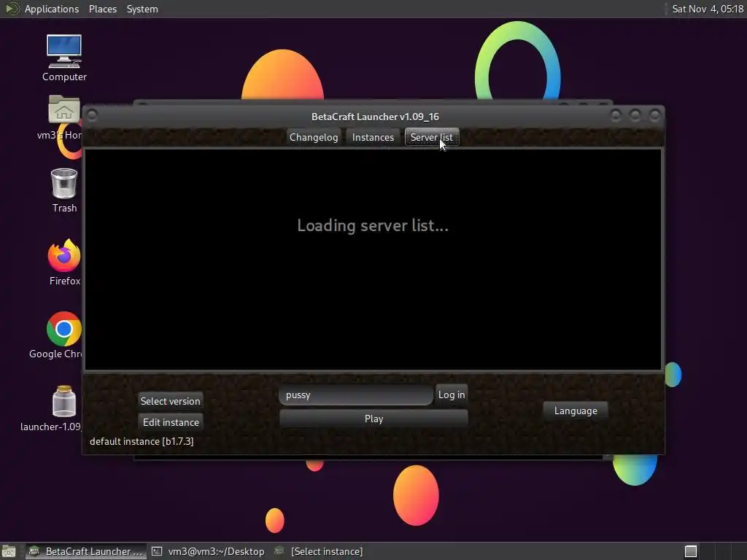The image size is (747, 560).
Task: Switch to the vm3@vm3:~/Desktop terminal in the bottom panel
Action: (x=208, y=551)
